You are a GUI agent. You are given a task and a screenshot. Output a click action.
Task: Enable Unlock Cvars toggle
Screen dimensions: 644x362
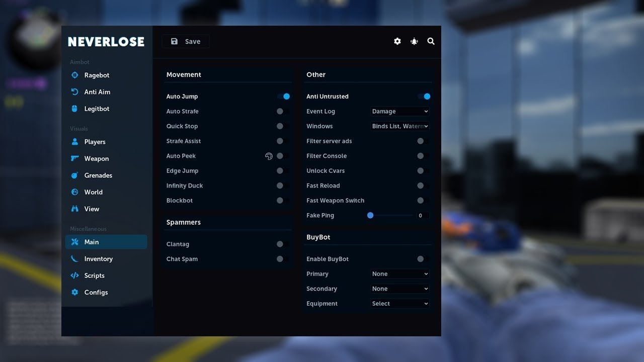(x=424, y=170)
